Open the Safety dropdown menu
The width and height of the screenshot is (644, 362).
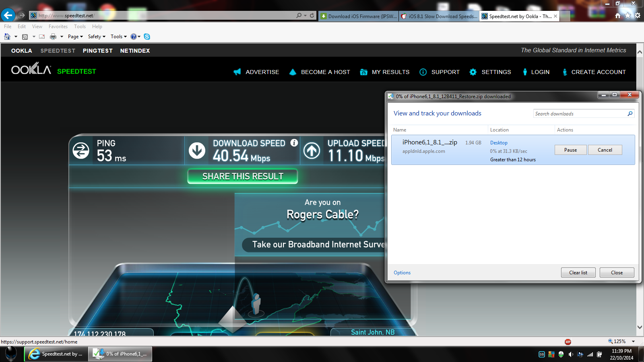click(97, 37)
